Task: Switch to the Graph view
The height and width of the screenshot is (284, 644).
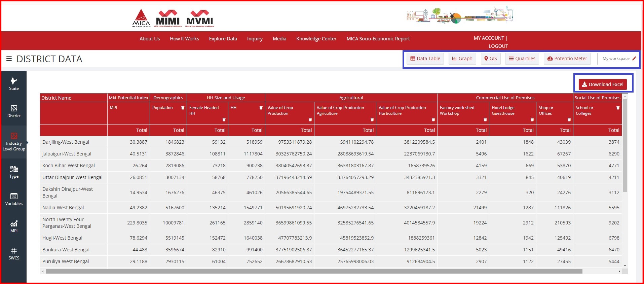Action: (462, 59)
